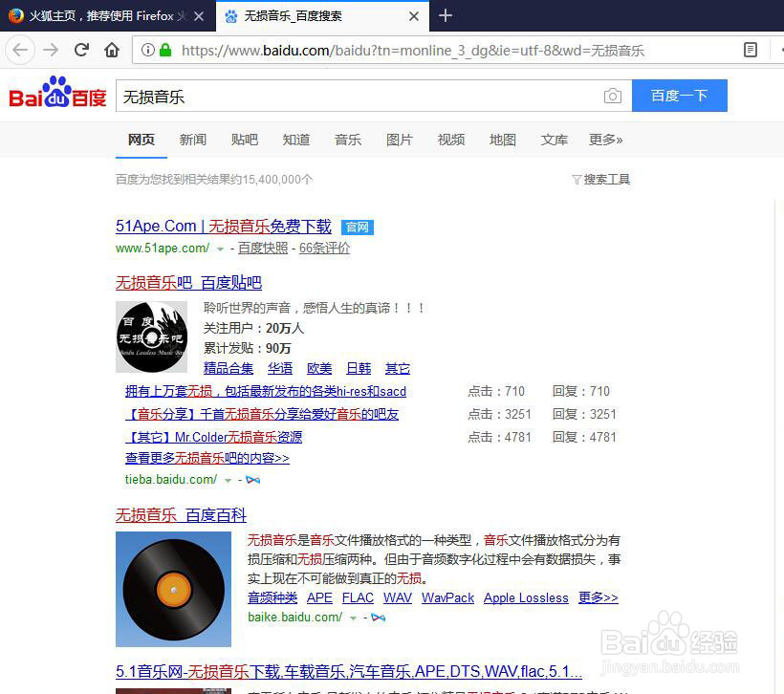The width and height of the screenshot is (784, 694).
Task: Open the 日韩 category link
Action: pos(359,368)
